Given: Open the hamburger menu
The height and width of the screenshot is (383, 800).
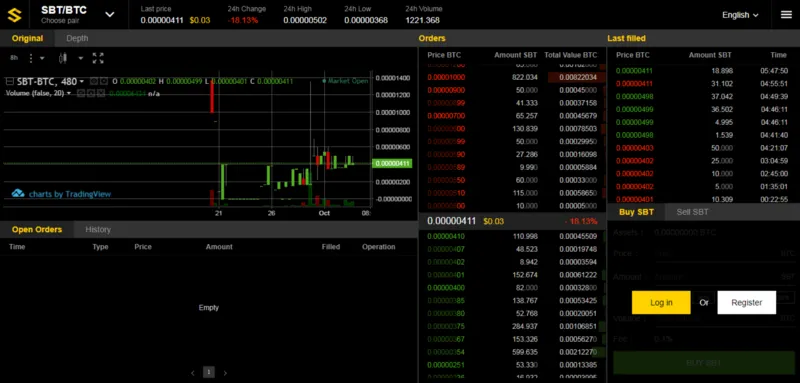Looking at the screenshot, I should point(786,14).
